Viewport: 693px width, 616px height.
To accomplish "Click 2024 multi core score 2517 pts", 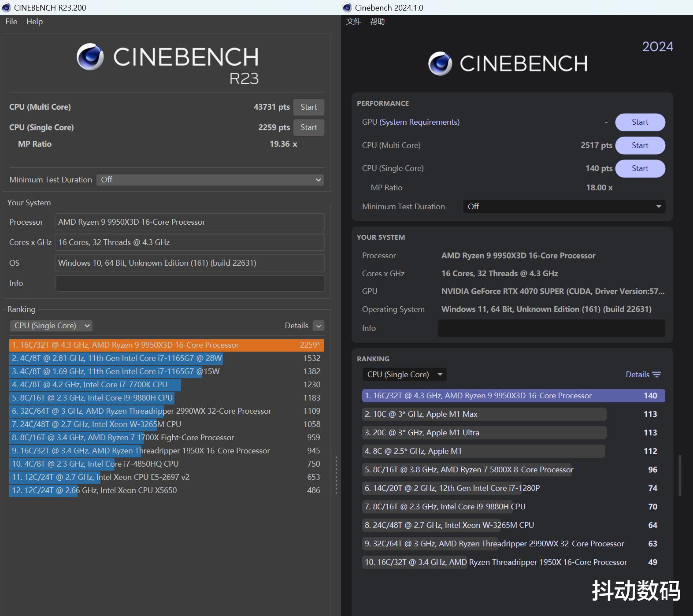I will click(597, 145).
